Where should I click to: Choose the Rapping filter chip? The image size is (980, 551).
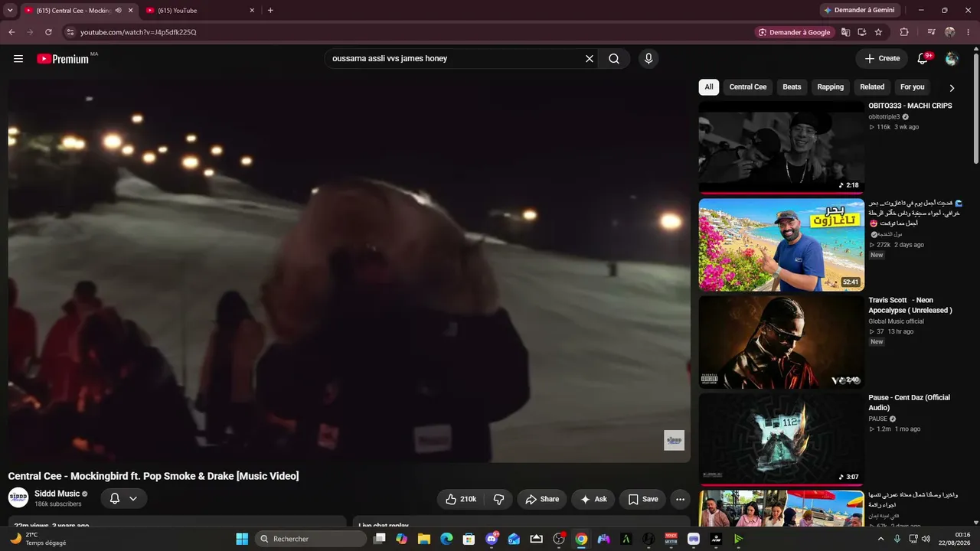click(x=830, y=87)
